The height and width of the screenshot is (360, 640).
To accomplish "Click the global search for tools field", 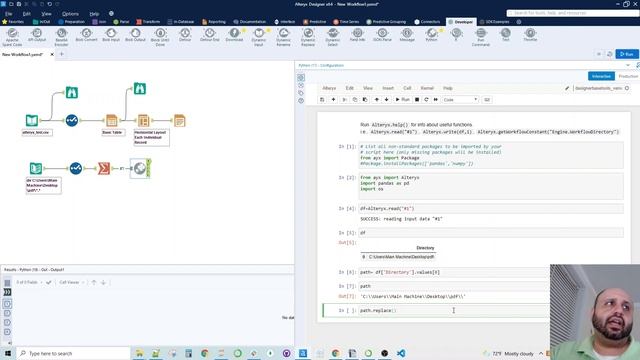I will click(573, 13).
